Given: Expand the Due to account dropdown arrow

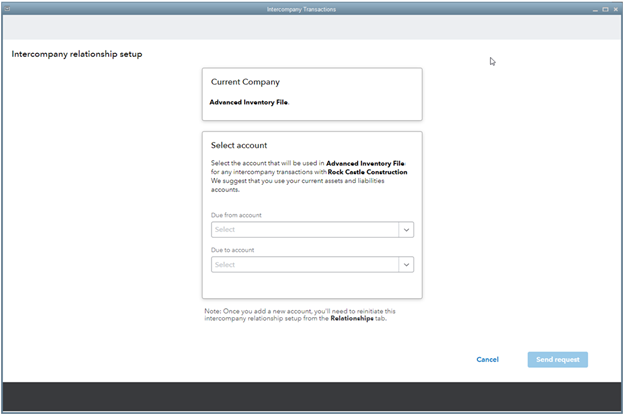Looking at the screenshot, I should [406, 265].
